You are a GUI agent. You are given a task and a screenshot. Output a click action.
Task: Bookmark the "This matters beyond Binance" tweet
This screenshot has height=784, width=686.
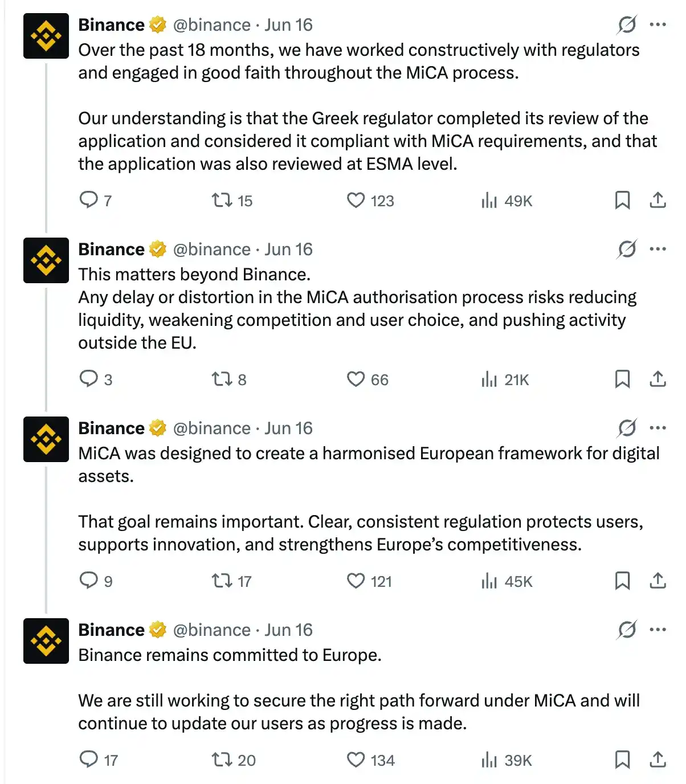point(622,379)
